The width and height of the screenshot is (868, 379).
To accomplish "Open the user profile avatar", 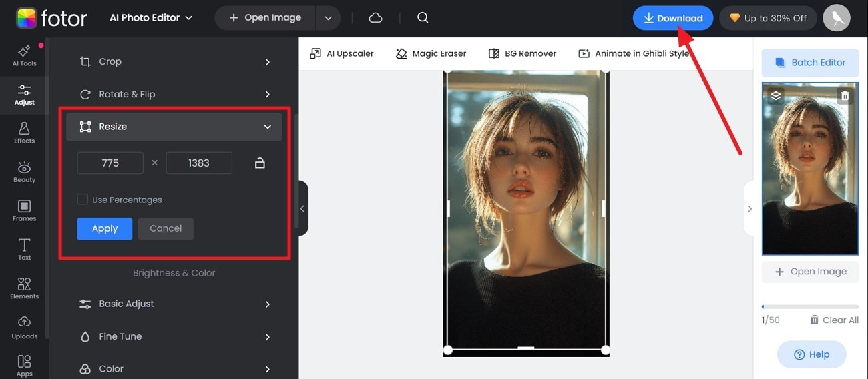I will pos(837,18).
